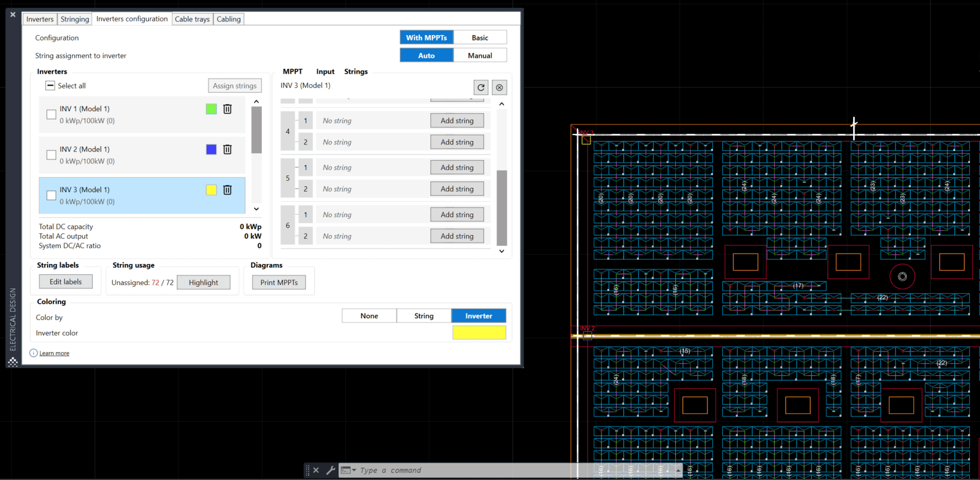The width and height of the screenshot is (980, 480).
Task: Delete INV 3 with its trash icon
Action: coord(227,190)
